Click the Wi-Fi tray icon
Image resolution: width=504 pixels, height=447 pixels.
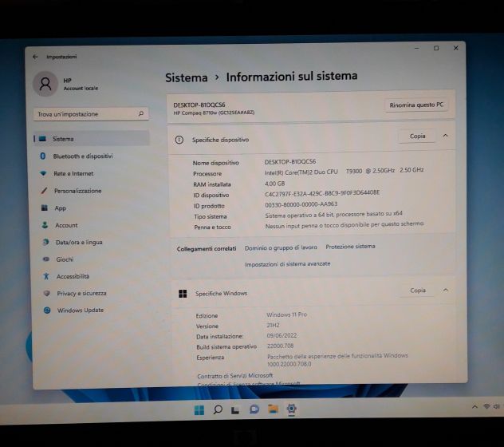[486, 406]
